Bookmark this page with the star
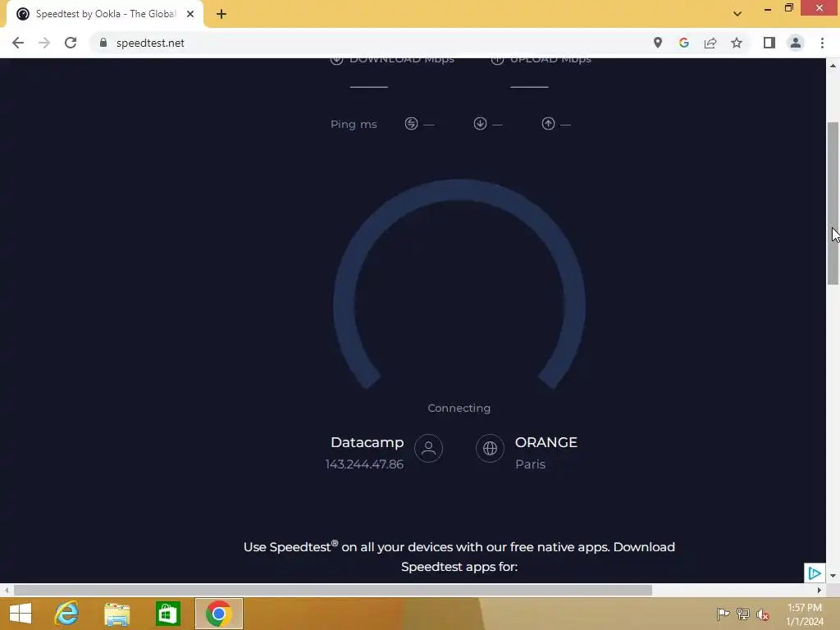Viewport: 840px width, 630px height. (x=737, y=43)
